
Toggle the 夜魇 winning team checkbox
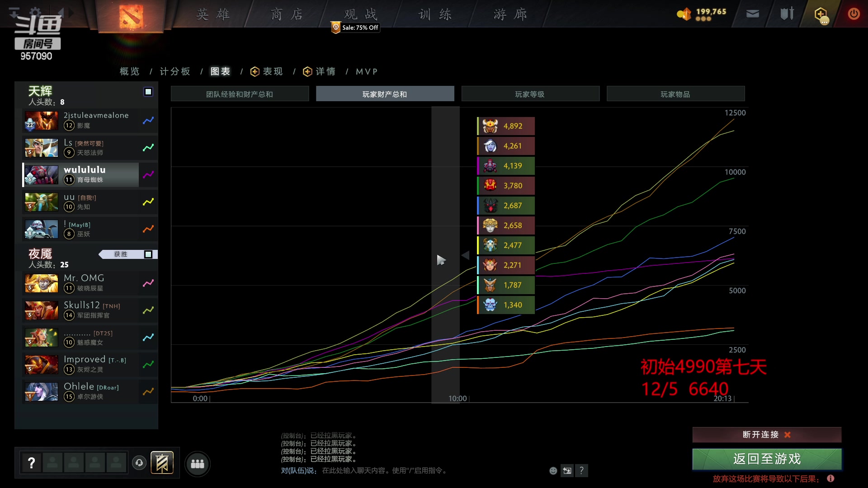pyautogui.click(x=148, y=254)
